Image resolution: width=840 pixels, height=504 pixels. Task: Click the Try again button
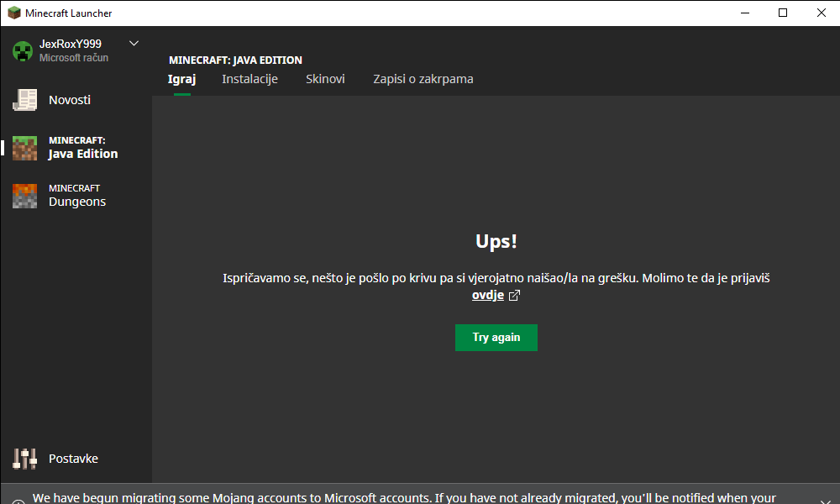tap(496, 338)
